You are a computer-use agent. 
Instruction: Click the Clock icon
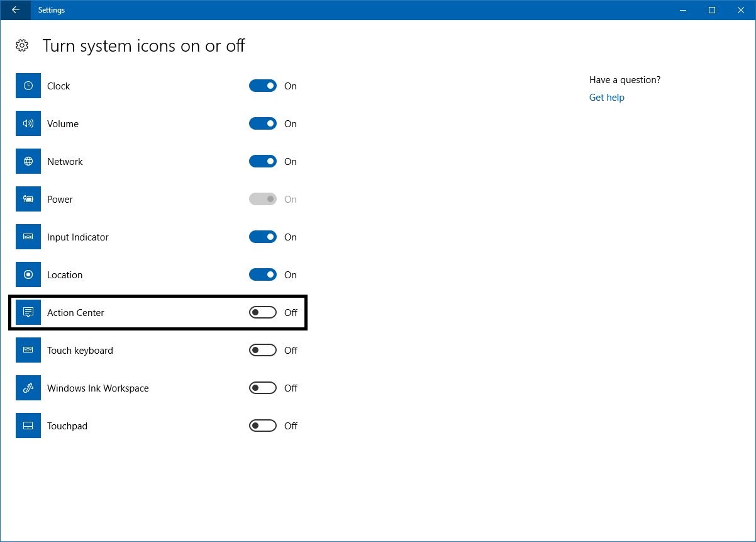tap(28, 86)
